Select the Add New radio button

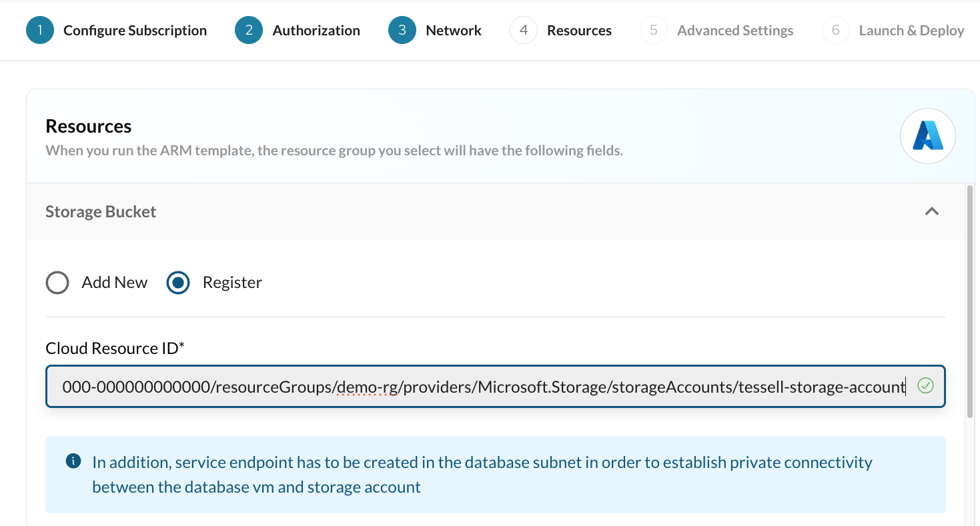point(57,283)
